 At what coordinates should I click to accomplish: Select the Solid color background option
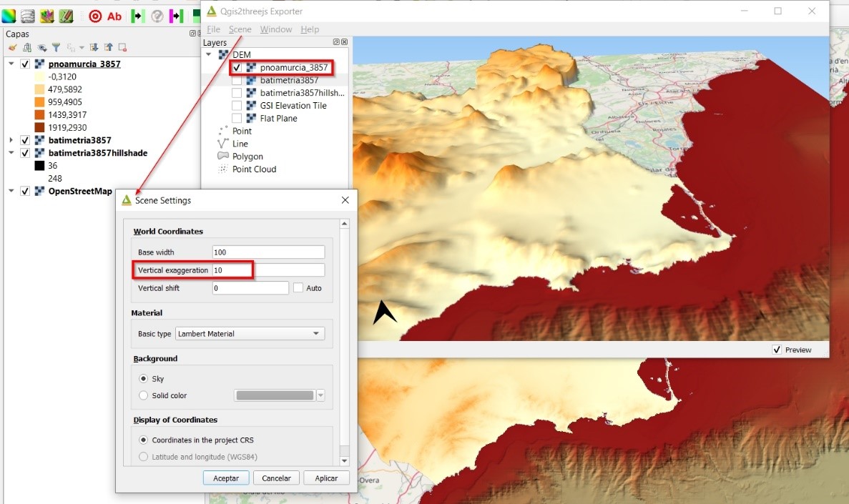click(144, 395)
